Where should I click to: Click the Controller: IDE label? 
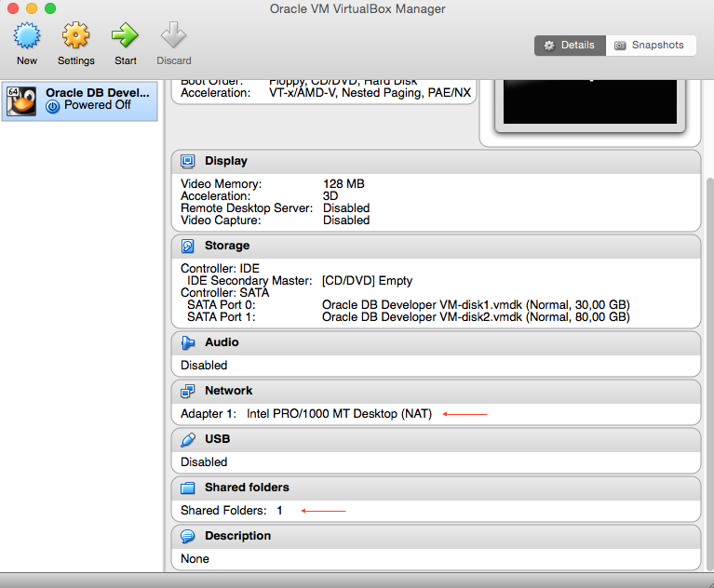point(220,269)
